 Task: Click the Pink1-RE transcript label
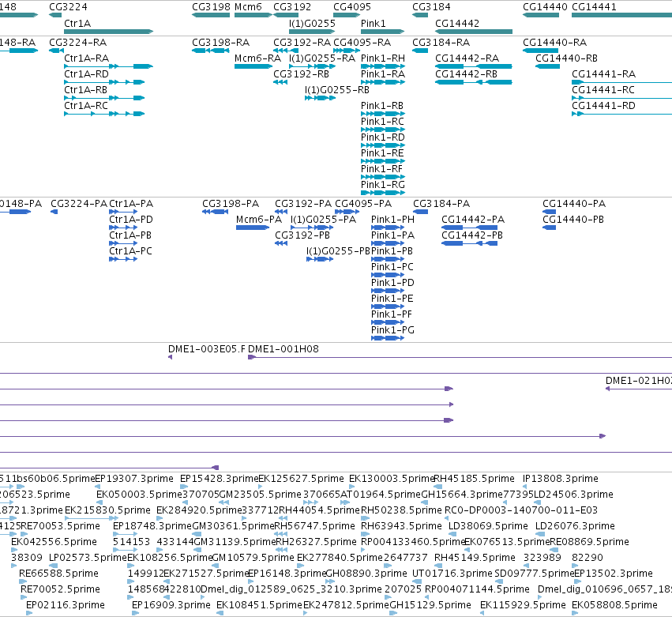tap(382, 153)
